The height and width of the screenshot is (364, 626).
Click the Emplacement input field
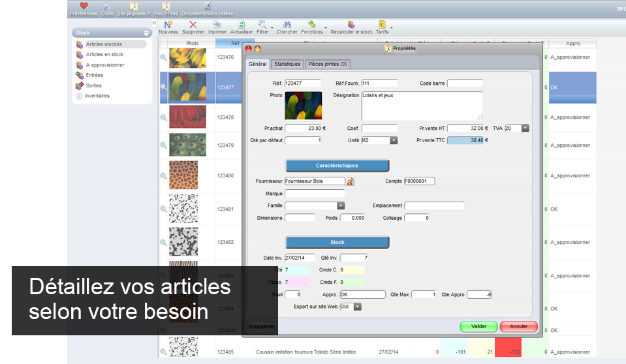coord(434,205)
